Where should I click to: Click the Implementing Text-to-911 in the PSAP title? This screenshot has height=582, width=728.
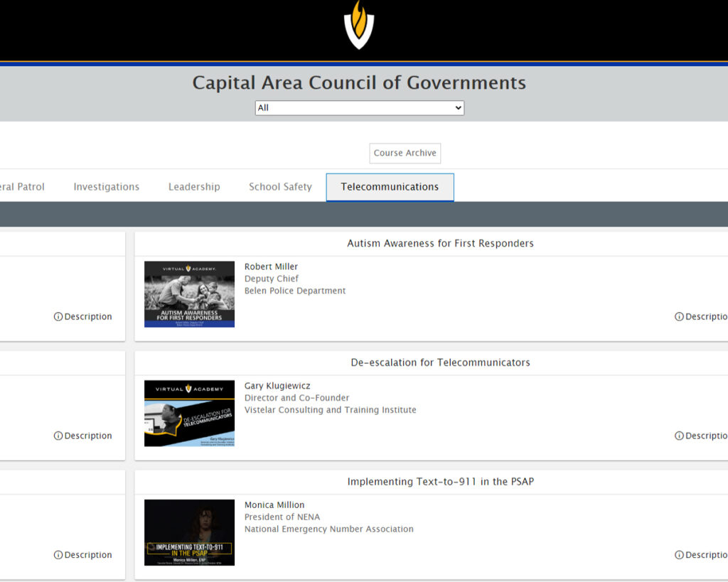(441, 482)
